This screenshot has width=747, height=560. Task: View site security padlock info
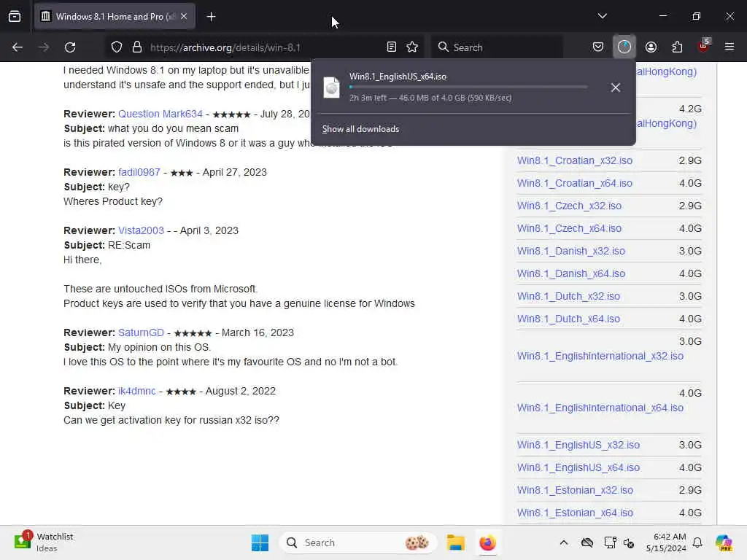coord(137,47)
